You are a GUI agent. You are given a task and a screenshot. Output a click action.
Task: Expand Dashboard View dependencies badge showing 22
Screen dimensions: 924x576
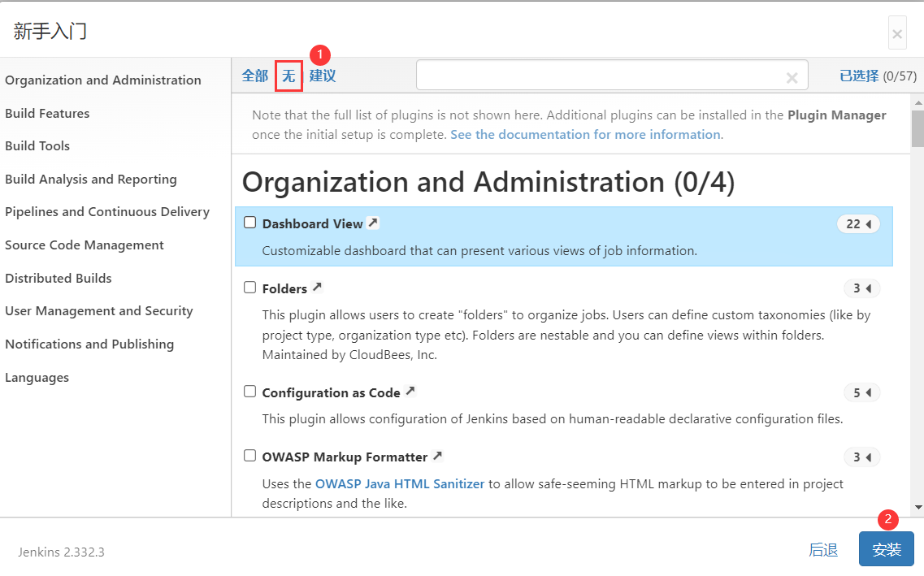(858, 224)
